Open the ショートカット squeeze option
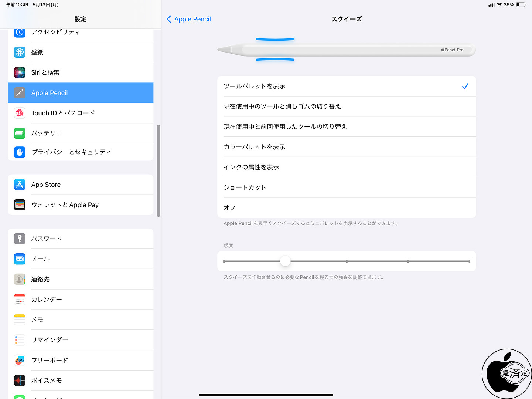 point(245,187)
